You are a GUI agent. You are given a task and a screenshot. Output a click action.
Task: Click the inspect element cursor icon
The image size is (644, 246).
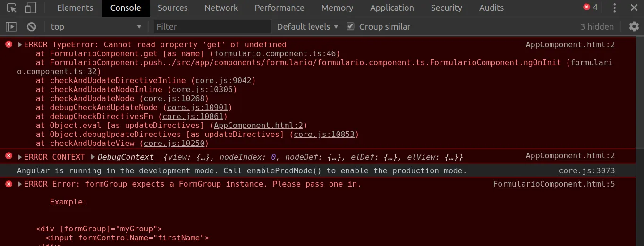coord(12,8)
